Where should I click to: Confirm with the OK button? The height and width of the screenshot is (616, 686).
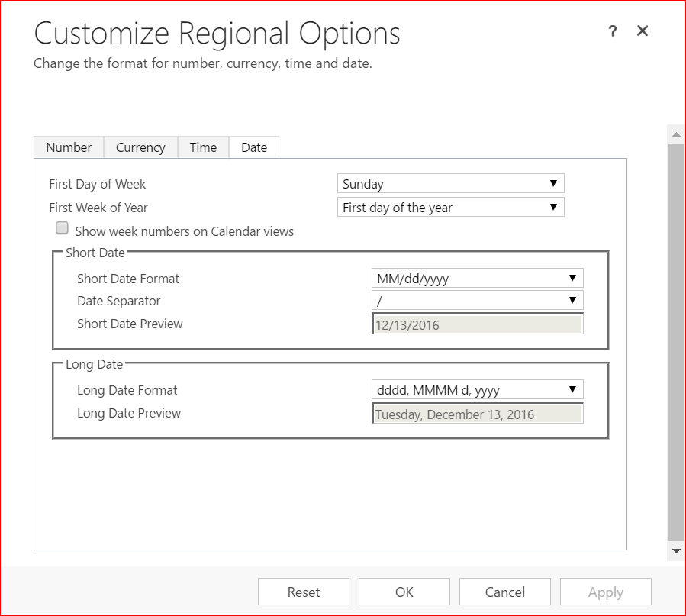pos(404,592)
